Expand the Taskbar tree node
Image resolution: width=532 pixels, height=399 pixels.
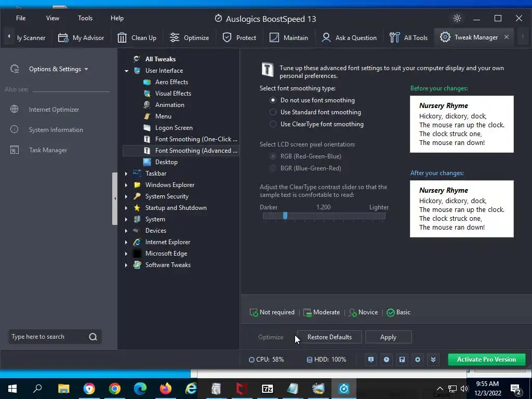pyautogui.click(x=126, y=174)
